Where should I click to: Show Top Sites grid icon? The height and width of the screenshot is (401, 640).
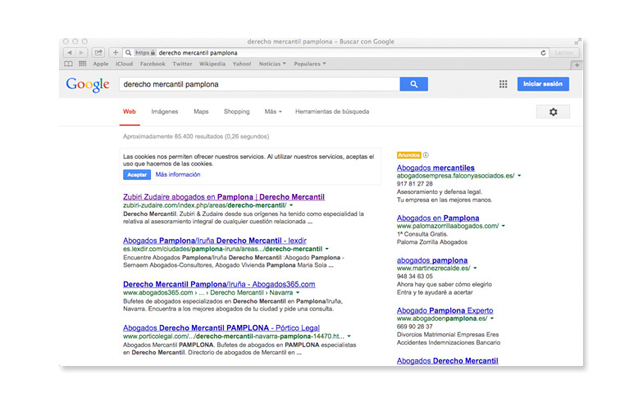coord(82,64)
